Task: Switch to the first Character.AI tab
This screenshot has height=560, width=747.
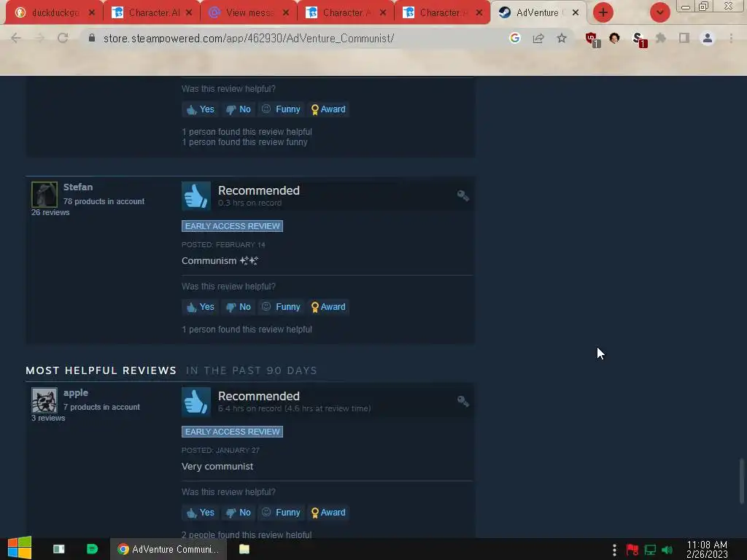Action: (x=150, y=13)
